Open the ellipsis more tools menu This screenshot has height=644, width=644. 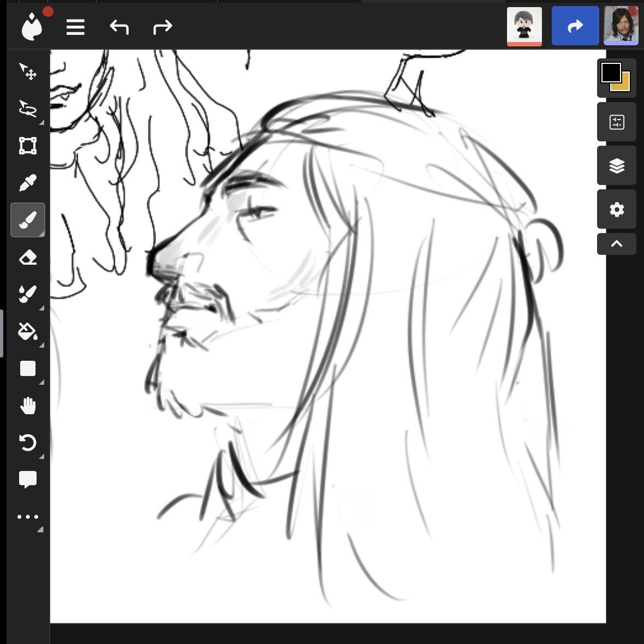coord(28,516)
